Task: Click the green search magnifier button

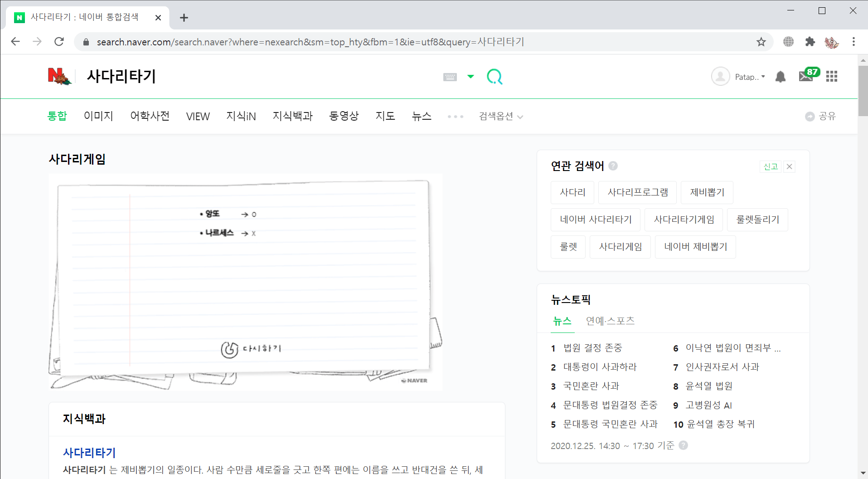Action: point(495,77)
